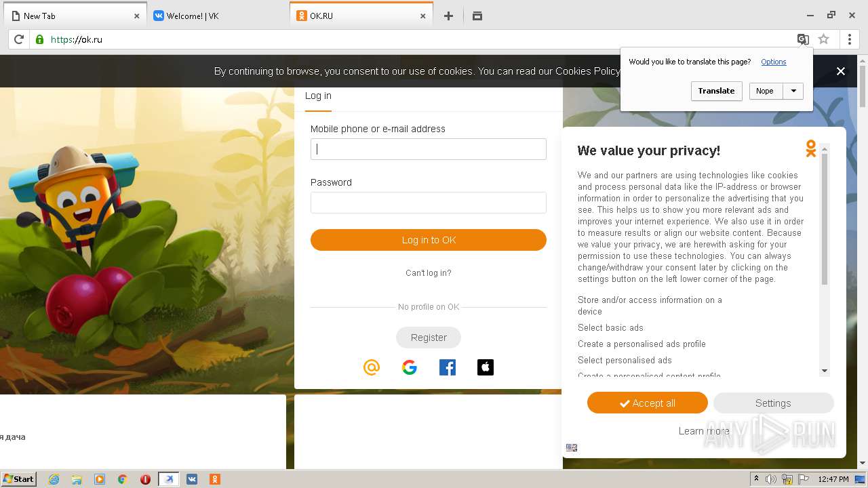Sign in with the Apple icon
Viewport: 868px width, 488px height.
pos(486,367)
